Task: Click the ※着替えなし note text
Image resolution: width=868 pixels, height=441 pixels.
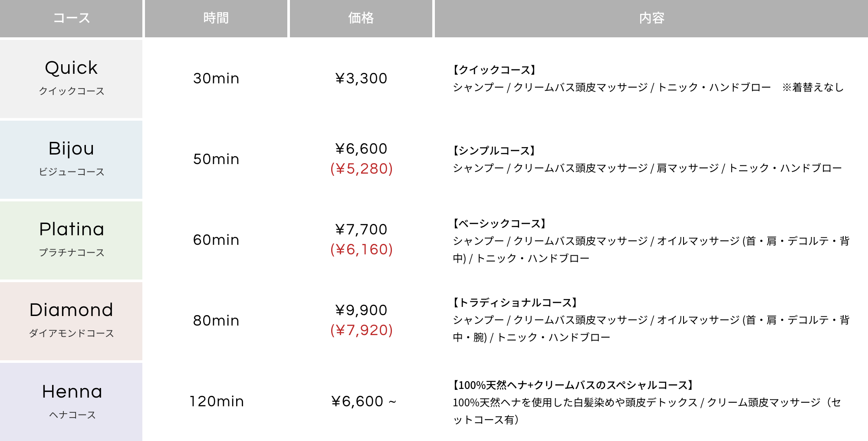Action: point(813,88)
